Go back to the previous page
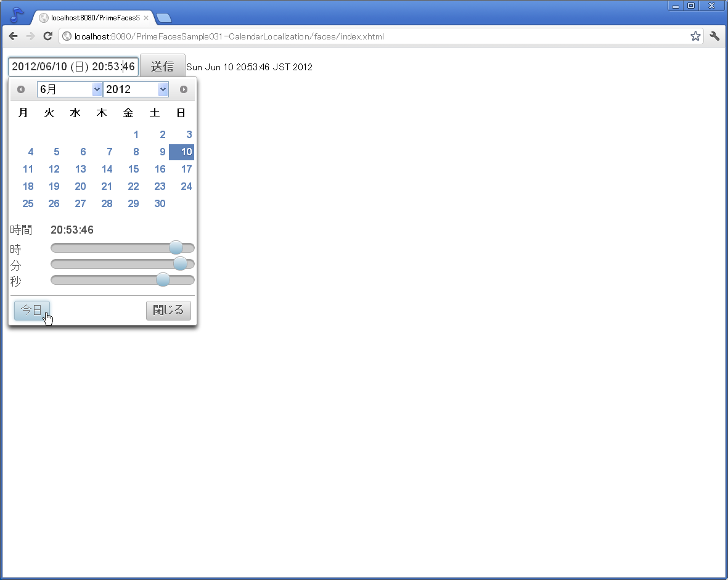728x580 pixels. click(13, 36)
